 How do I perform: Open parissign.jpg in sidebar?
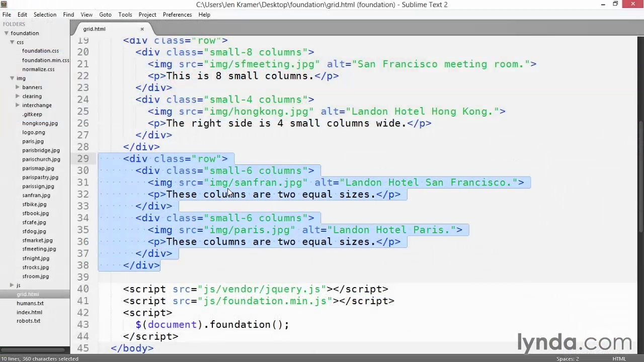38,187
